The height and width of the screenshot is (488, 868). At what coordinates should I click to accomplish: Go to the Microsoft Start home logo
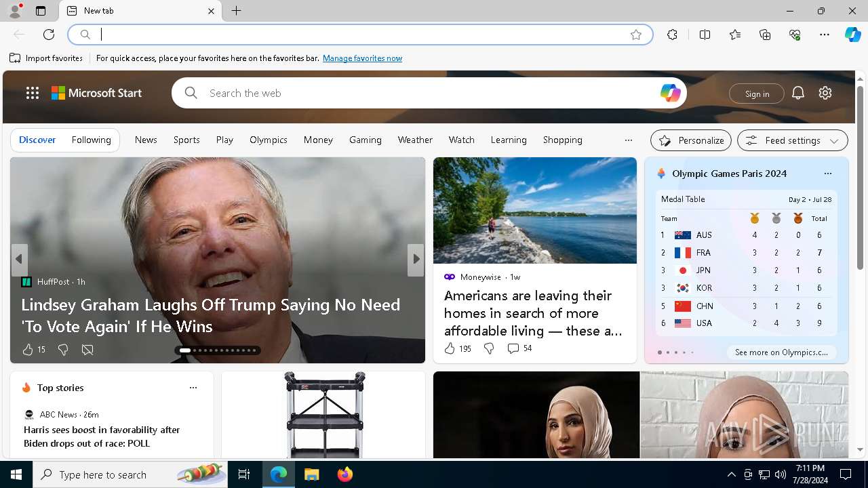click(97, 93)
